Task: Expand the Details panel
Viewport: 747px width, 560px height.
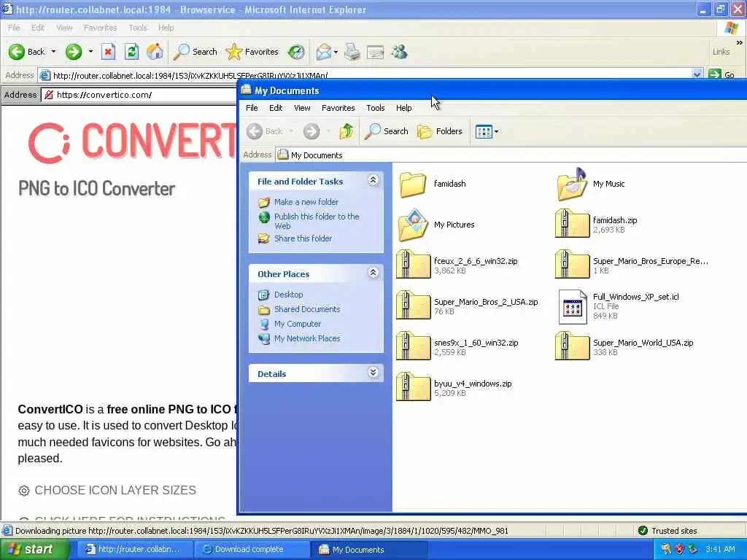Action: tap(373, 373)
